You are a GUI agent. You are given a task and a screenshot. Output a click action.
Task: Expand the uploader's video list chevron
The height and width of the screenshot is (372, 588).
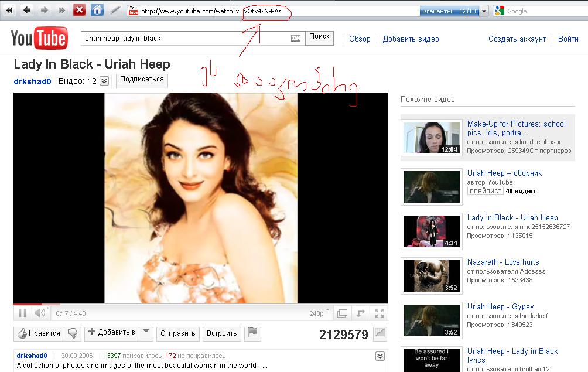(x=104, y=81)
